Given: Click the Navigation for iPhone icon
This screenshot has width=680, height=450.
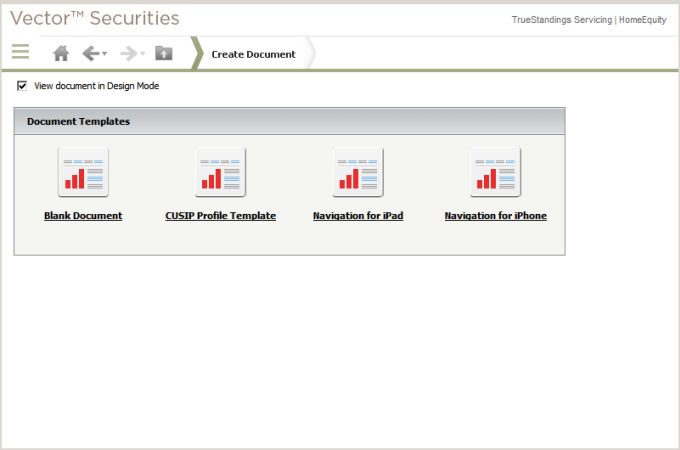Looking at the screenshot, I should (x=495, y=172).
